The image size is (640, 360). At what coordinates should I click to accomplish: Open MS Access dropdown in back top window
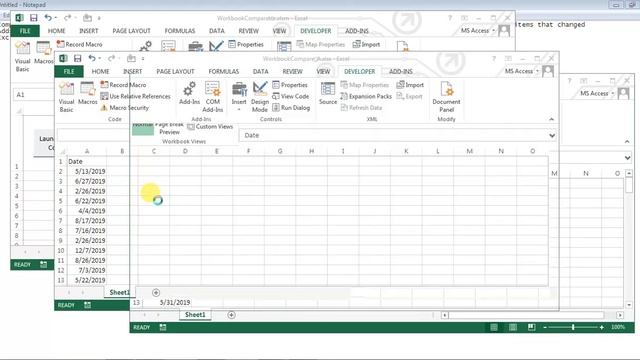point(478,31)
